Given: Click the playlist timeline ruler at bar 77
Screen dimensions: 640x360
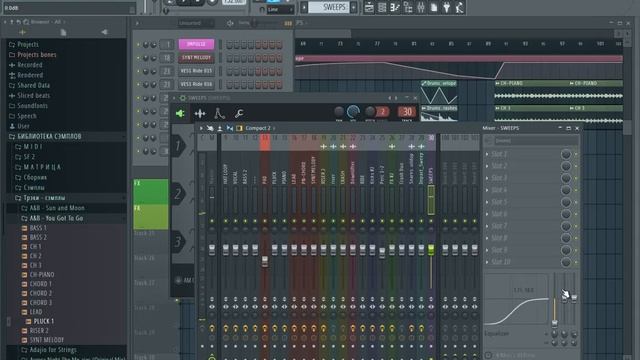Looking at the screenshot, I should [377, 44].
